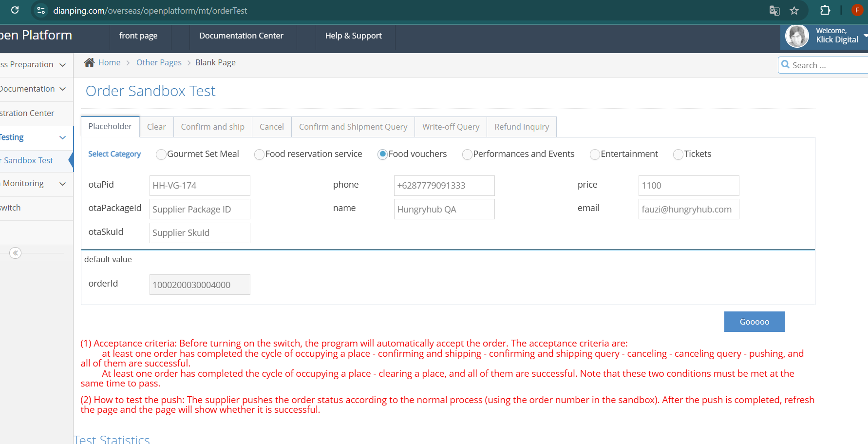
Task: Bookmark this page with star icon
Action: 794,10
